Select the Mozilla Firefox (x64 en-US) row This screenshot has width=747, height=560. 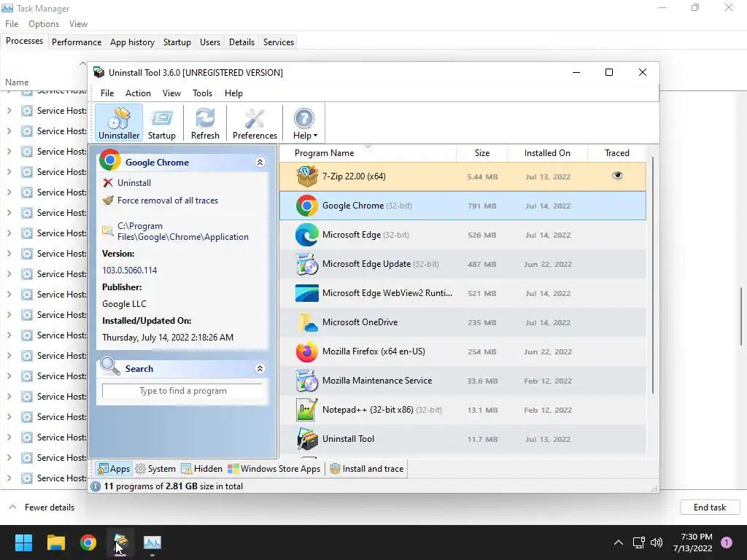click(462, 351)
